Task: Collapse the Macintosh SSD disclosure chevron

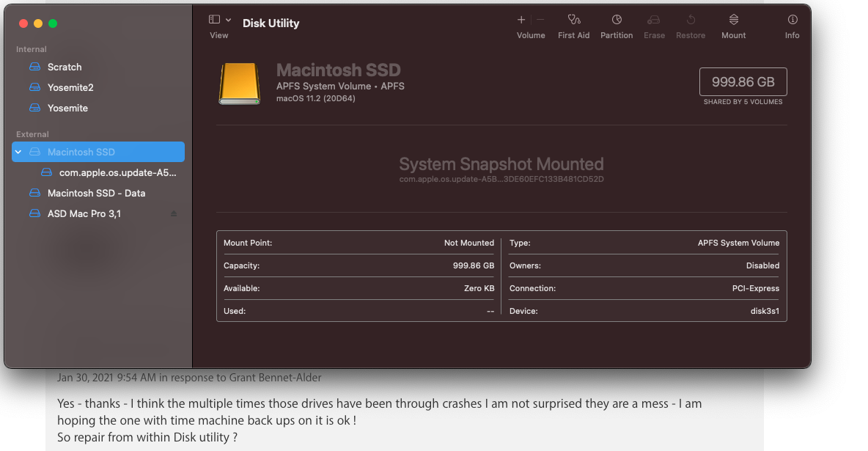Action: 18,152
